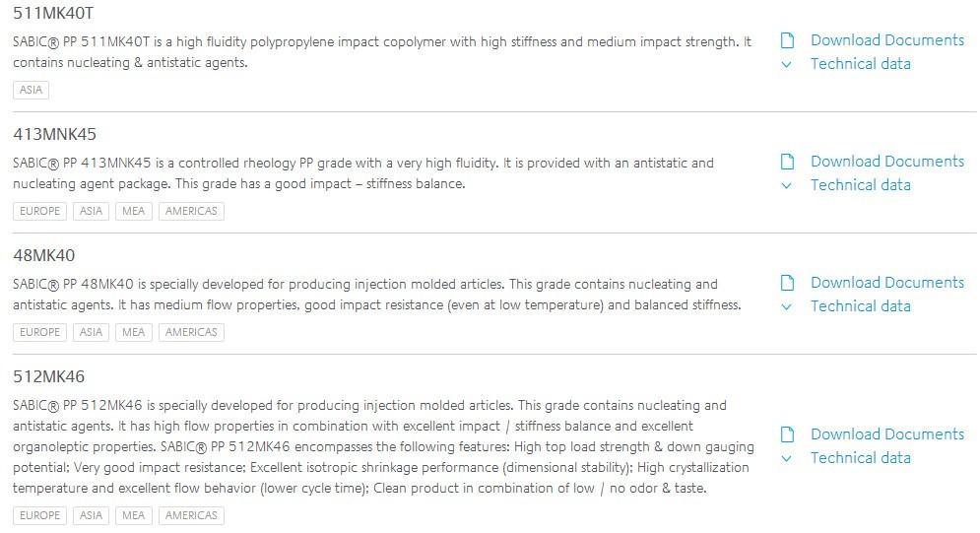Expand Technical data chevron for 511MK40T
This screenshot has height=533, width=980.
click(x=787, y=64)
